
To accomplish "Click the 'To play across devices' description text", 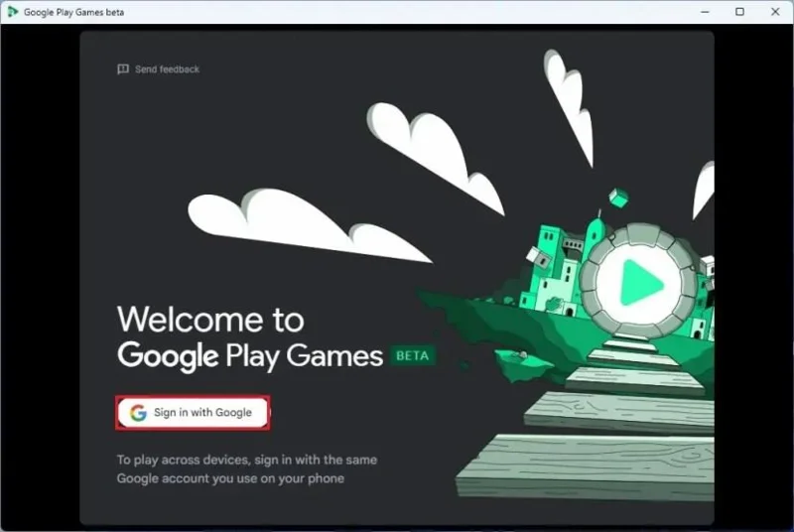I will click(x=247, y=469).
